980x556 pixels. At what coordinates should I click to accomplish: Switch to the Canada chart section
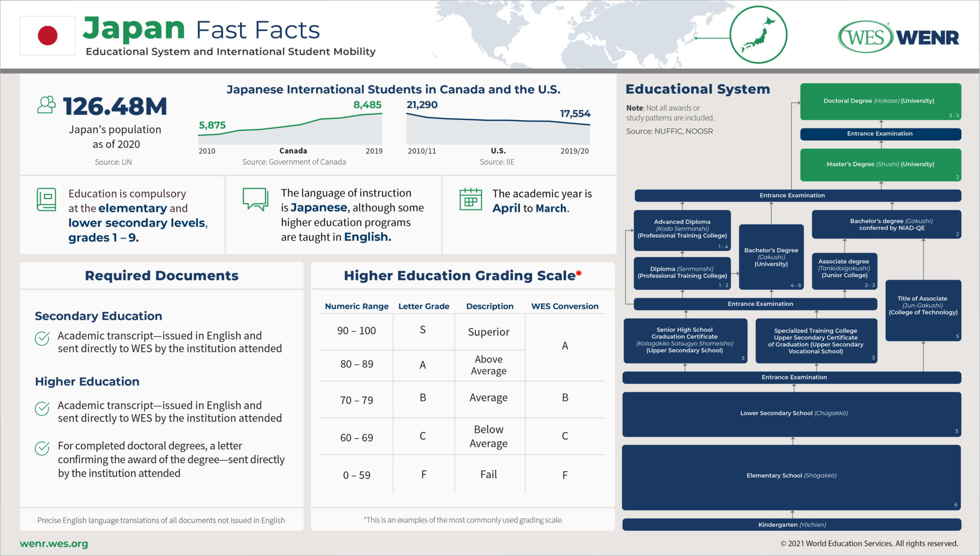tap(292, 150)
